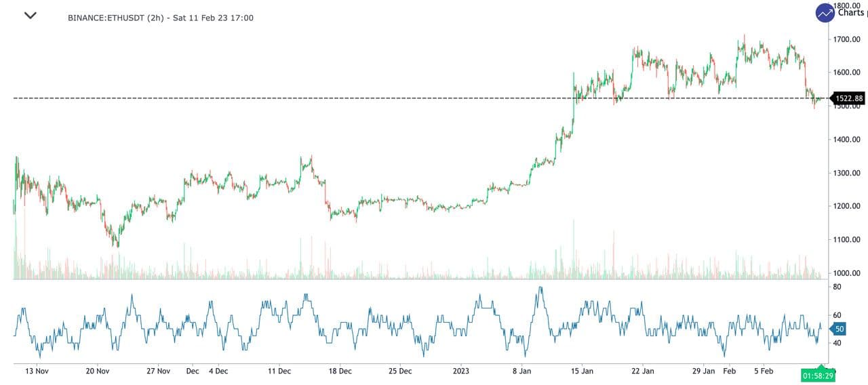Expand the chevron arrow beside the symbol title

click(30, 16)
